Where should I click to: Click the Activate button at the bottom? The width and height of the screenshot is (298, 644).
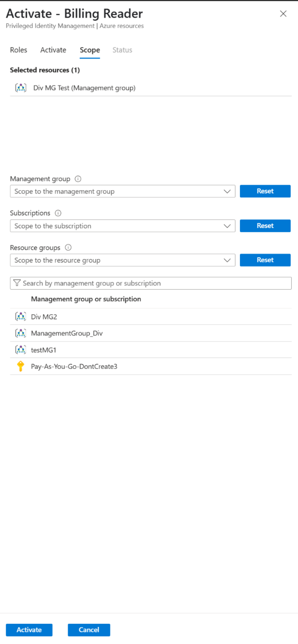click(x=29, y=630)
